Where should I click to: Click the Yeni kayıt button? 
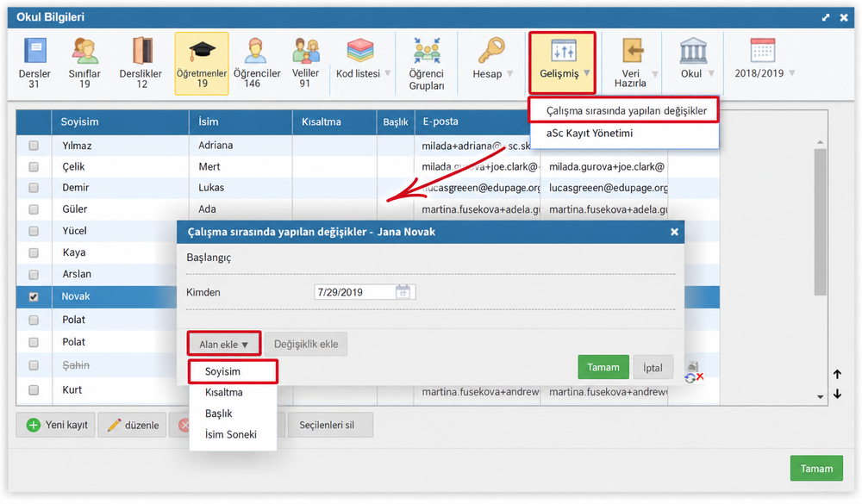[55, 425]
